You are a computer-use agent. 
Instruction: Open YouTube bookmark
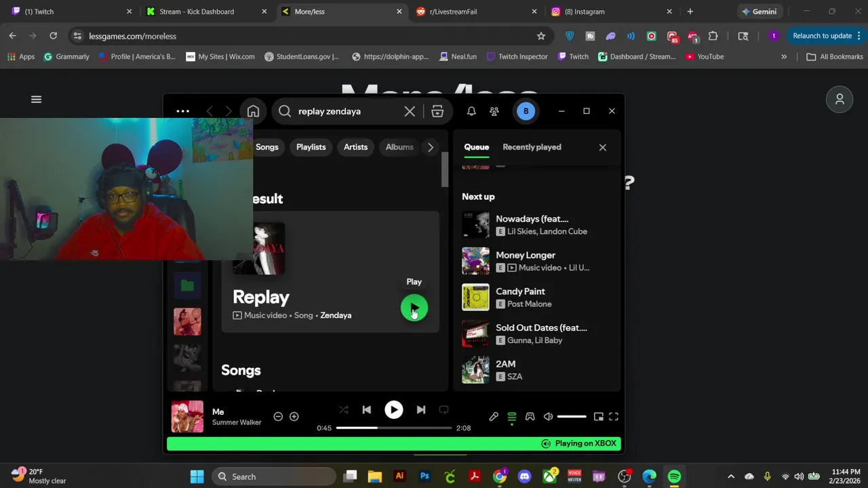pyautogui.click(x=704, y=57)
